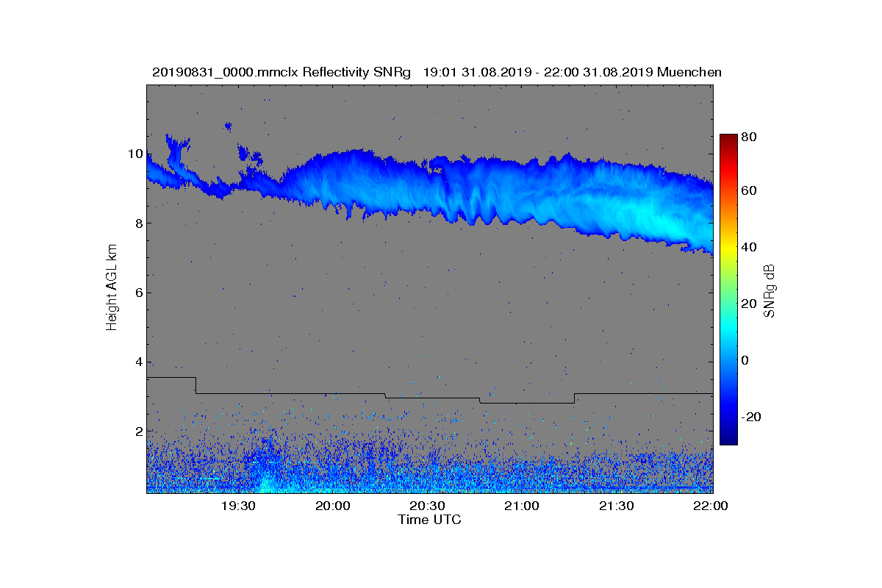Image resolution: width=882 pixels, height=588 pixels.
Task: Click the colorbar value 0
Action: pos(745,361)
